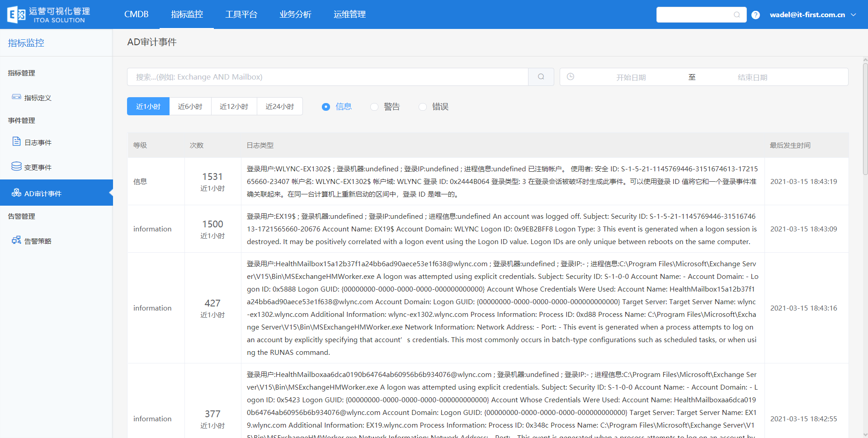Click the 指标监控 sidebar heading

[26, 42]
